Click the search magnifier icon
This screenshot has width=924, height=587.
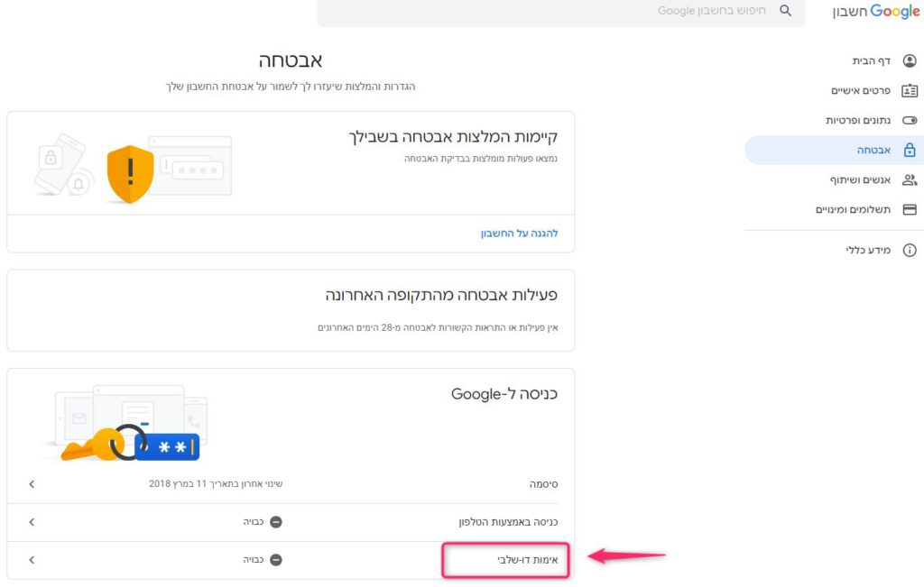coord(786,11)
